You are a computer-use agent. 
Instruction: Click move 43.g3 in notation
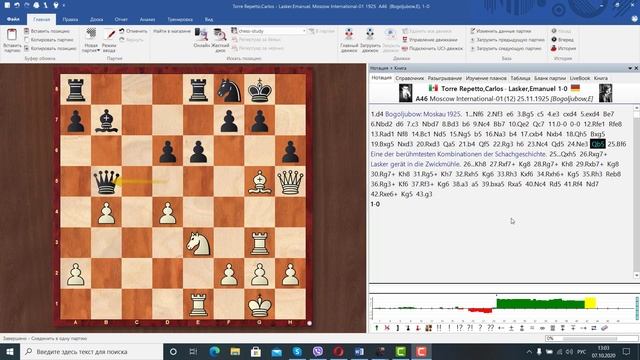[x=424, y=194]
